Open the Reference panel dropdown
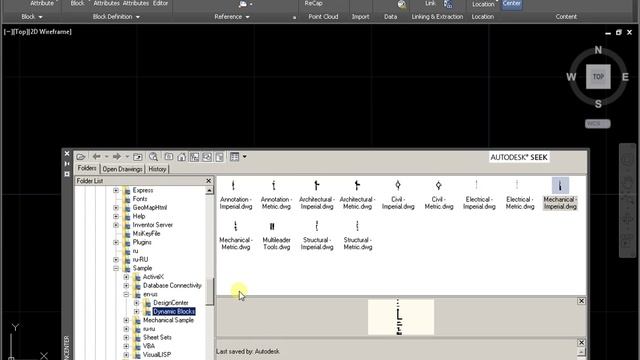 pos(232,17)
